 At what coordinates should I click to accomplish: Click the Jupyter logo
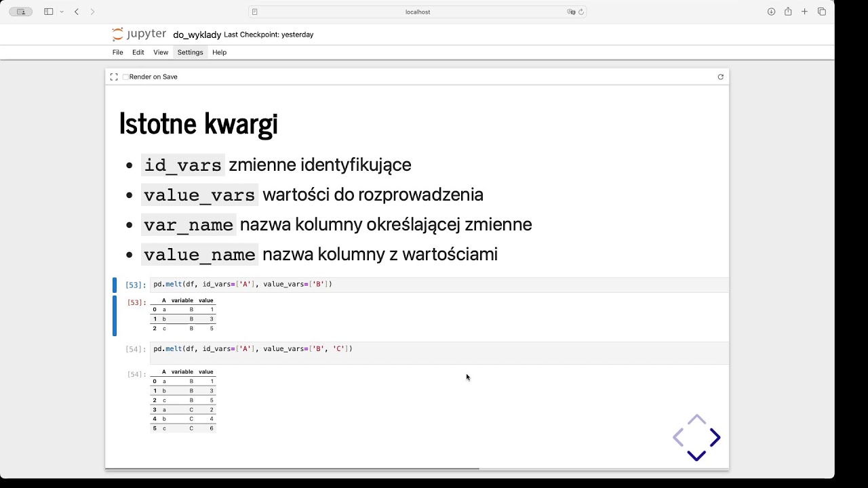tap(139, 34)
